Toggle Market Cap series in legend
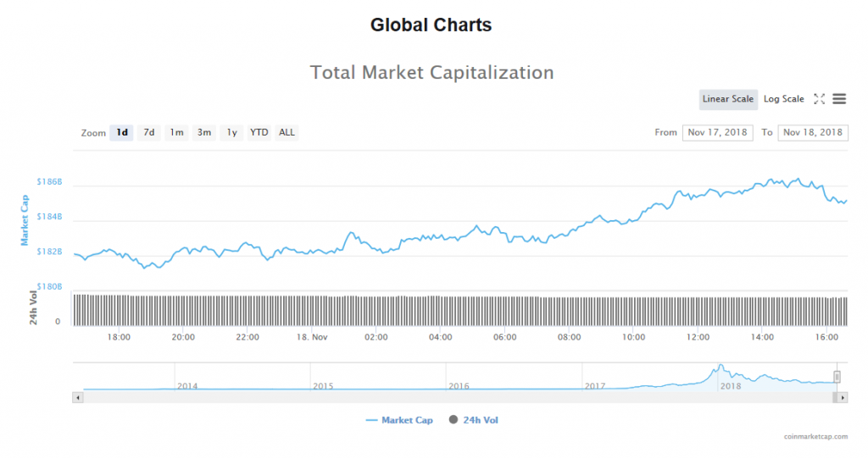The width and height of the screenshot is (868, 459). click(x=399, y=420)
